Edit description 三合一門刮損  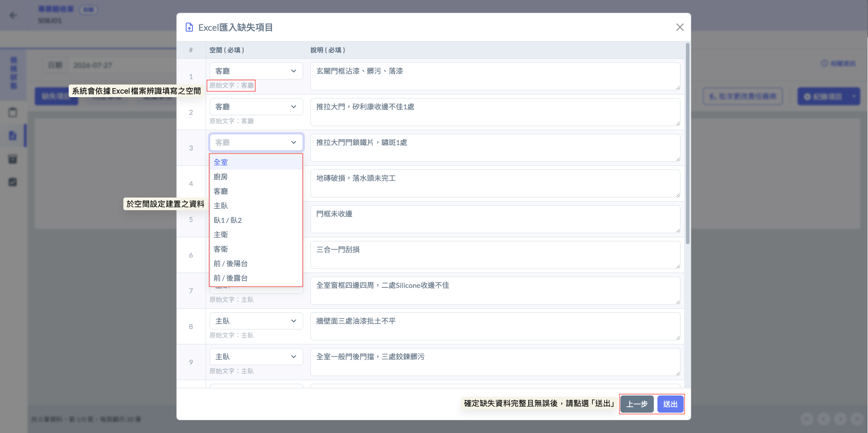tap(495, 255)
